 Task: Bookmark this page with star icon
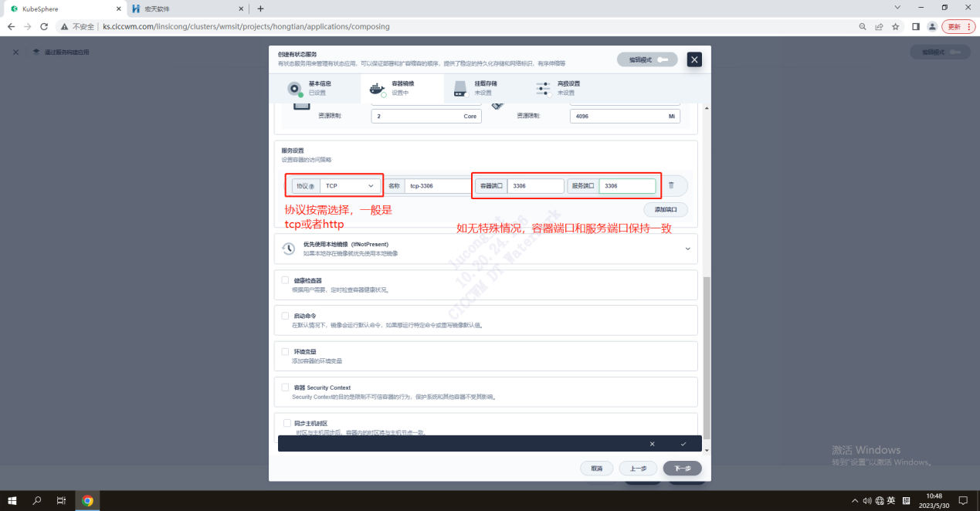(x=896, y=26)
